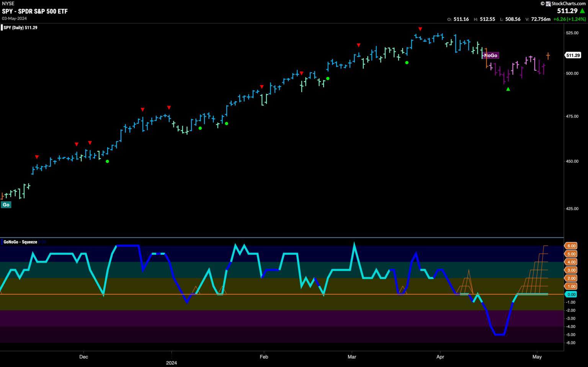Click the teal Go trend flag
The height and width of the screenshot is (367, 588).
(6, 205)
